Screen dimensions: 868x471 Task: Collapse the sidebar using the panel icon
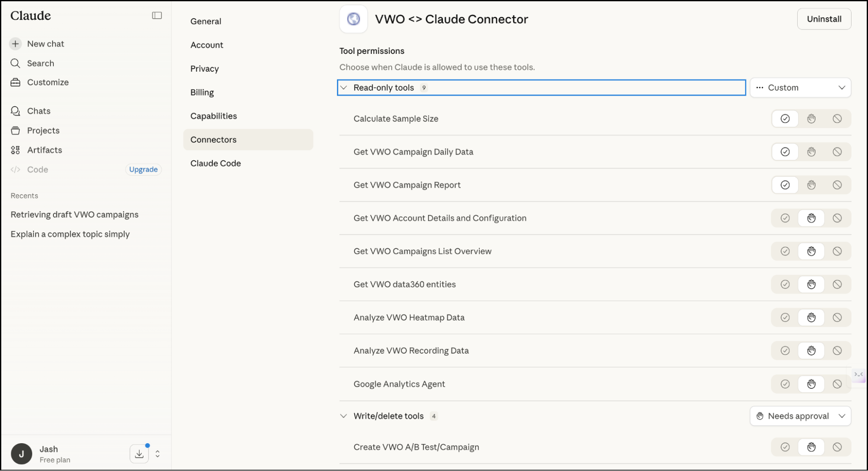[157, 16]
